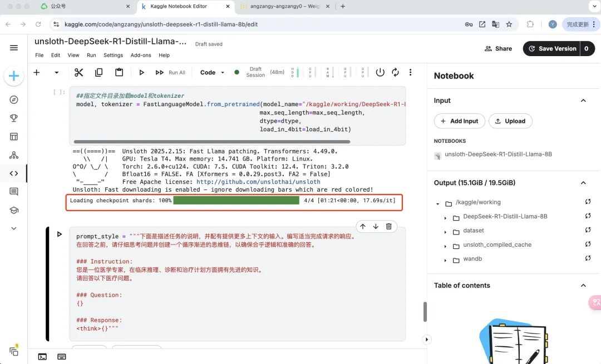Copy the selected cell
Viewport: 601px width, 364px height.
click(99, 72)
